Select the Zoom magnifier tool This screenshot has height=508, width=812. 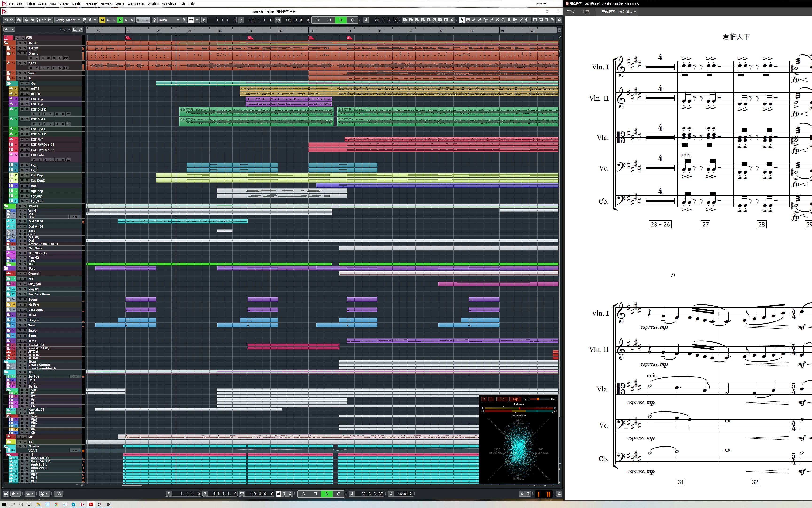tap(503, 20)
